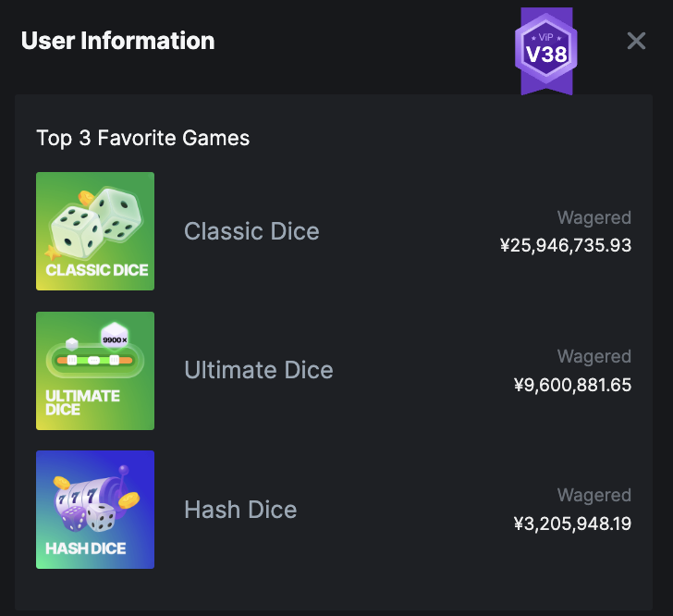Click the Classic Dice wagered amount ¥25,946,735.93
Viewport: 673px width, 616px height.
coord(566,245)
